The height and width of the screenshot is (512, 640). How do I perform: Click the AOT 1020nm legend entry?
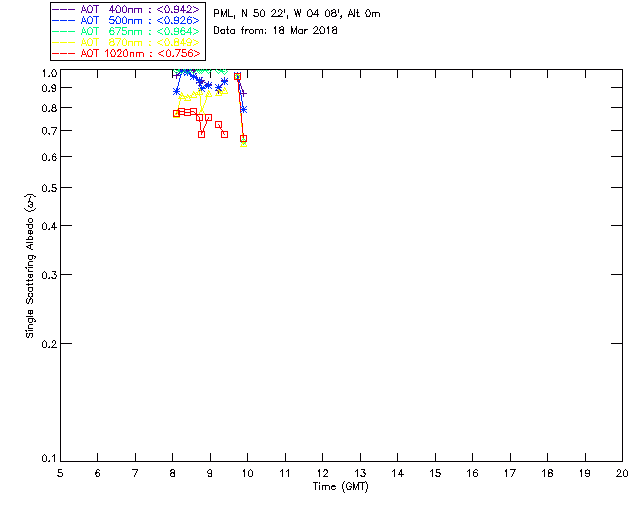[x=127, y=53]
